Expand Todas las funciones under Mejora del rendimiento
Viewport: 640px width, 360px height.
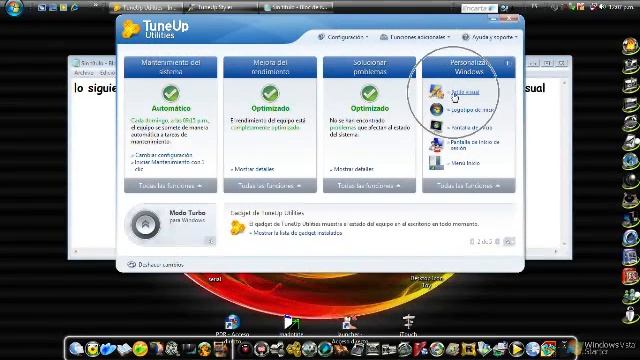270,186
